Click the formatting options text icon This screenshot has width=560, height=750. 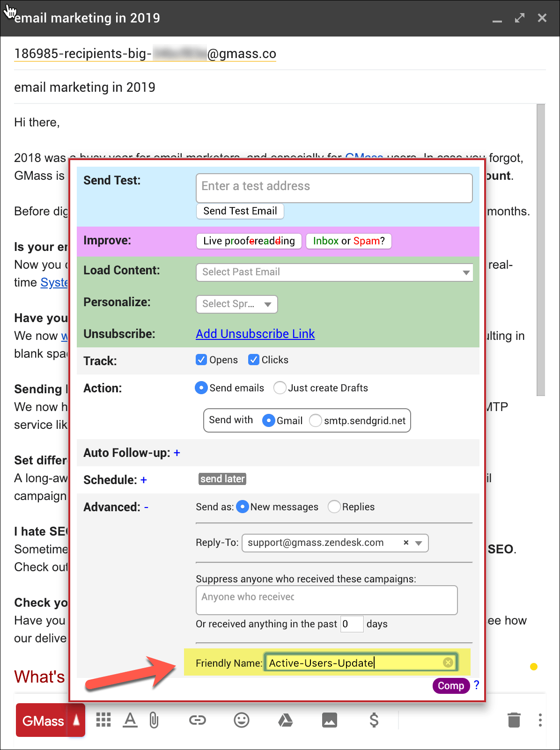click(x=130, y=720)
